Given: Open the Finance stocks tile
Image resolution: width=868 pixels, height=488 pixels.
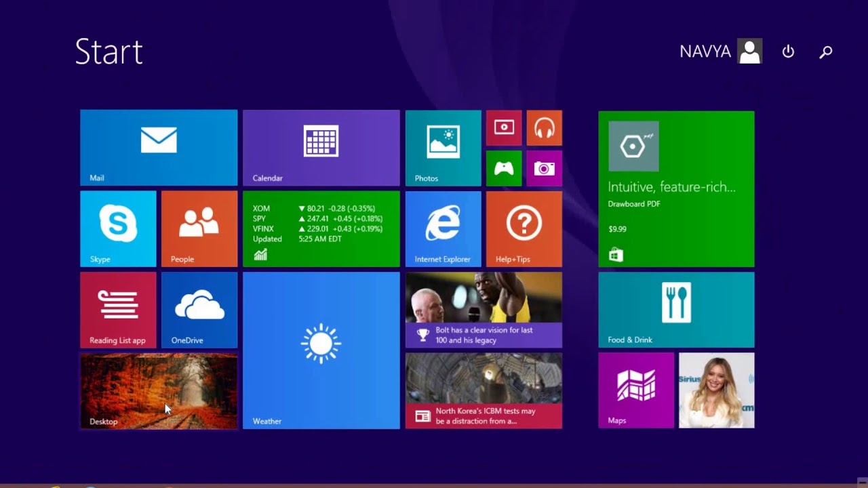Looking at the screenshot, I should click(x=321, y=229).
